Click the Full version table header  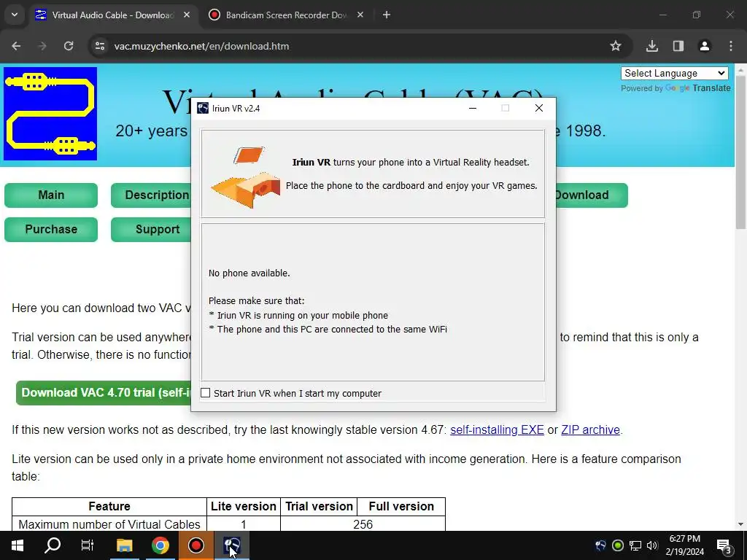pyautogui.click(x=401, y=506)
